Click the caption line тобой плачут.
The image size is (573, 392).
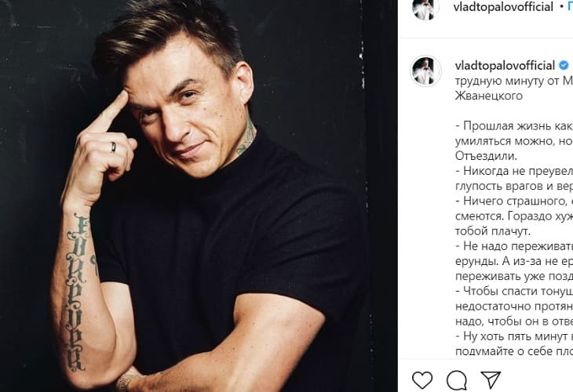(x=493, y=231)
